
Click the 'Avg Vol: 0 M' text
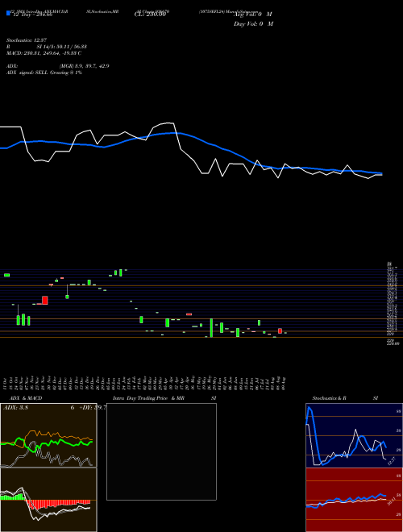(x=253, y=15)
